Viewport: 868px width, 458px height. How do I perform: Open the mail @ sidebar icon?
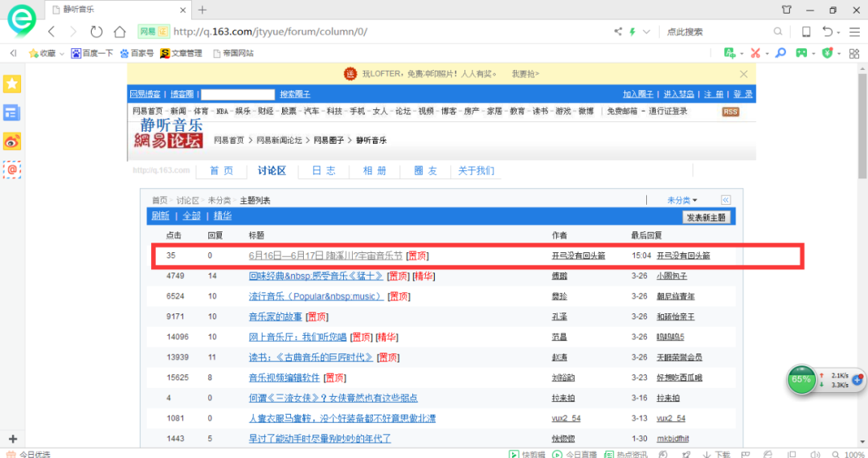11,170
